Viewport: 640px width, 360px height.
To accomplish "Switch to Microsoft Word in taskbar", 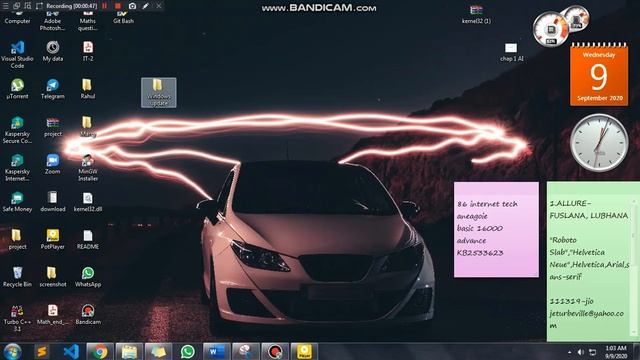I will [216, 351].
